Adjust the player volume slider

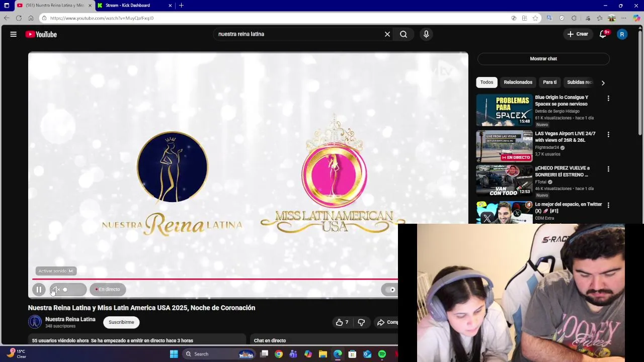point(72,290)
